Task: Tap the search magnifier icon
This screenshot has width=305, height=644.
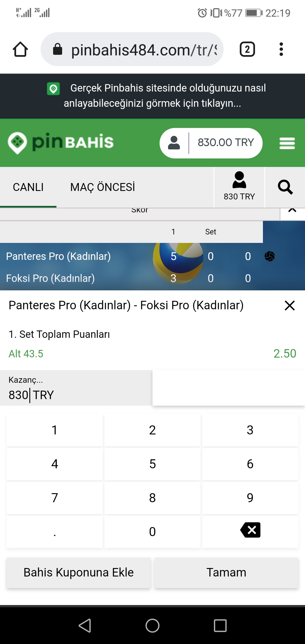Action: 285,187
